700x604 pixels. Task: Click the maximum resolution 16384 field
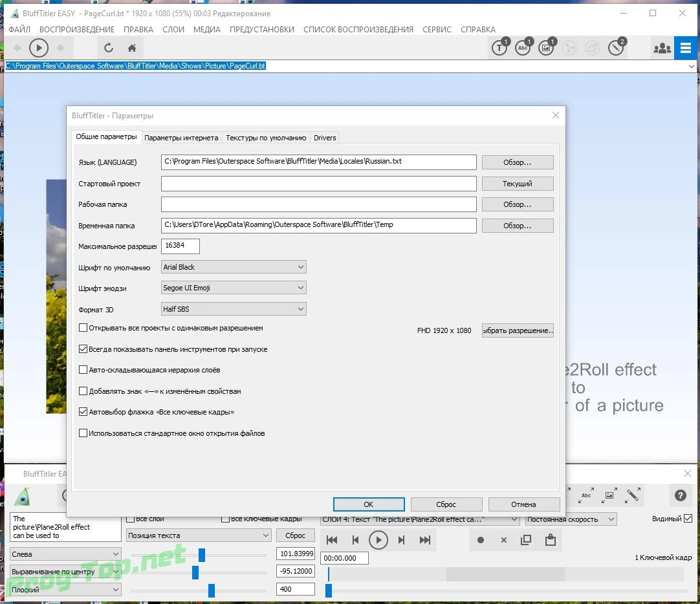pos(180,246)
